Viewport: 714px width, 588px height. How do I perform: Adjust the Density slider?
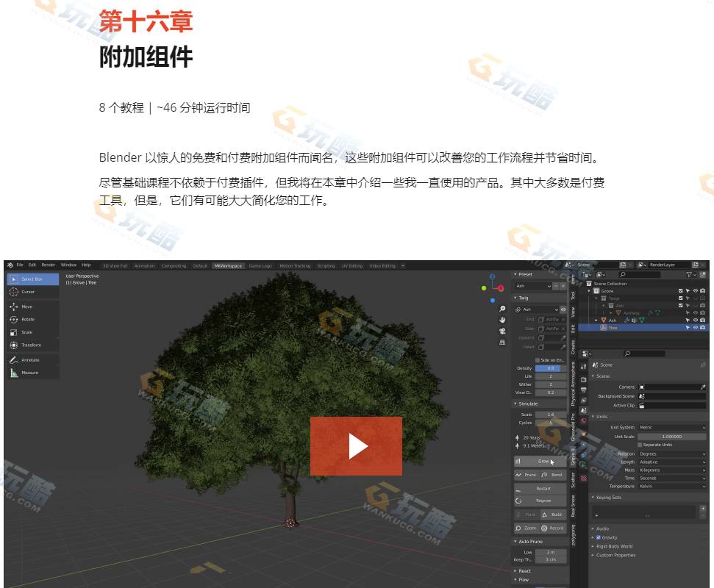[551, 368]
